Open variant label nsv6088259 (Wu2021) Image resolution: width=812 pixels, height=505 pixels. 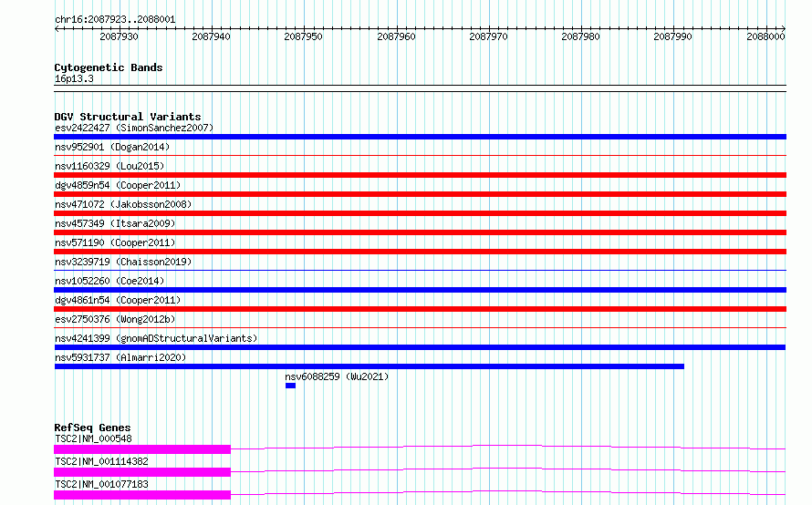[337, 376]
